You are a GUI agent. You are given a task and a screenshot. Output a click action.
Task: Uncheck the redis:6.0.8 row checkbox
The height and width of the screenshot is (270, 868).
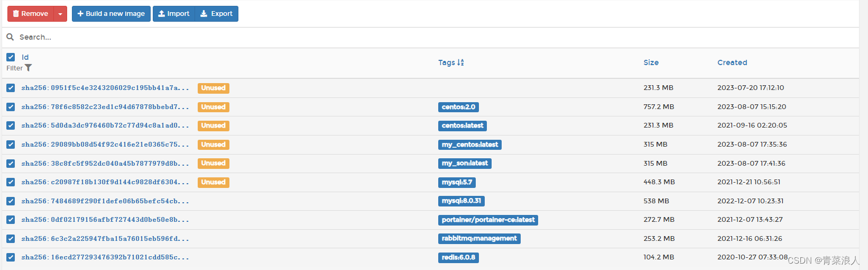click(x=11, y=257)
